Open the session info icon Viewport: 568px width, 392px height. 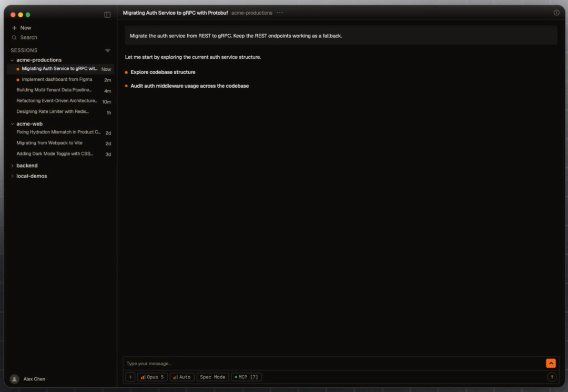[556, 13]
